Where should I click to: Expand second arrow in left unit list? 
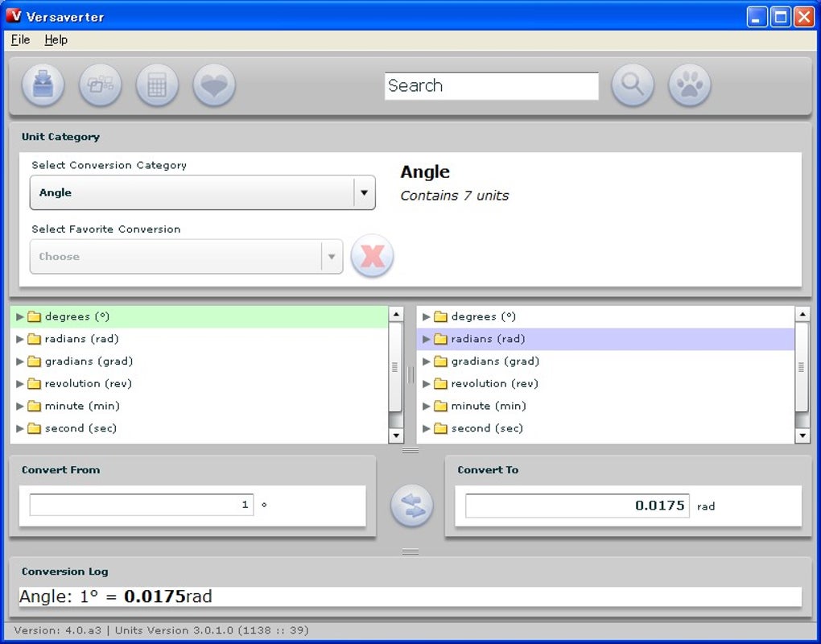19,428
